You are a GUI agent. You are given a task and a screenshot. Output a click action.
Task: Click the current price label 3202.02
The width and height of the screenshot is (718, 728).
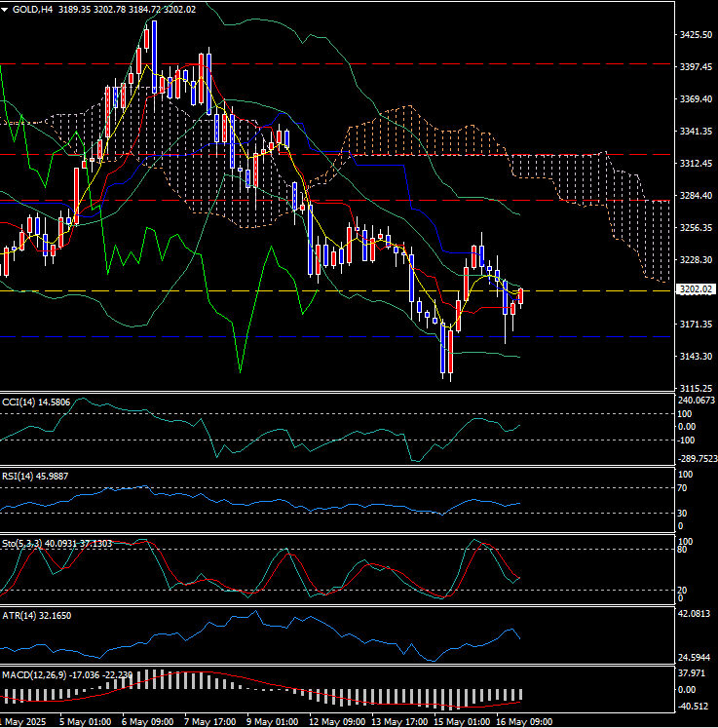click(696, 289)
